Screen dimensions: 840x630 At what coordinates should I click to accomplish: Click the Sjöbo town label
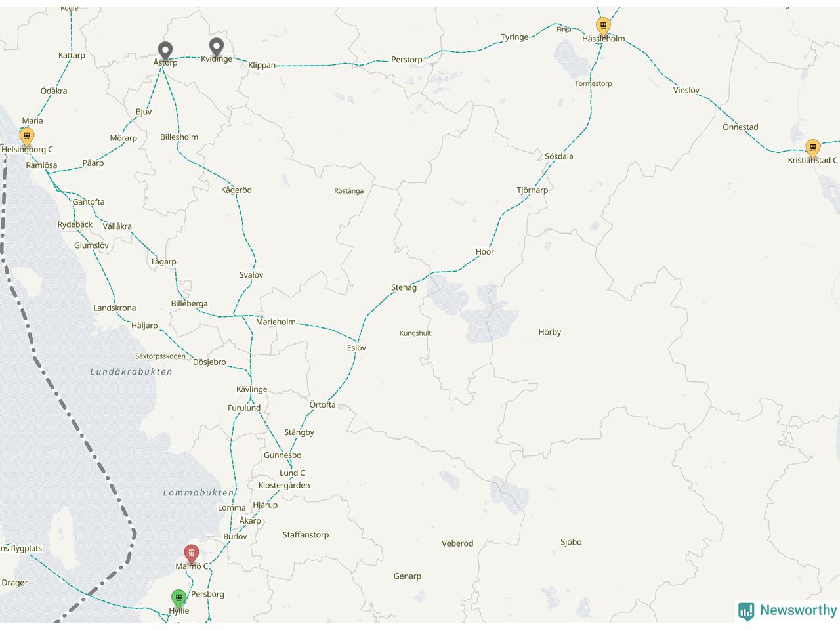(x=571, y=542)
